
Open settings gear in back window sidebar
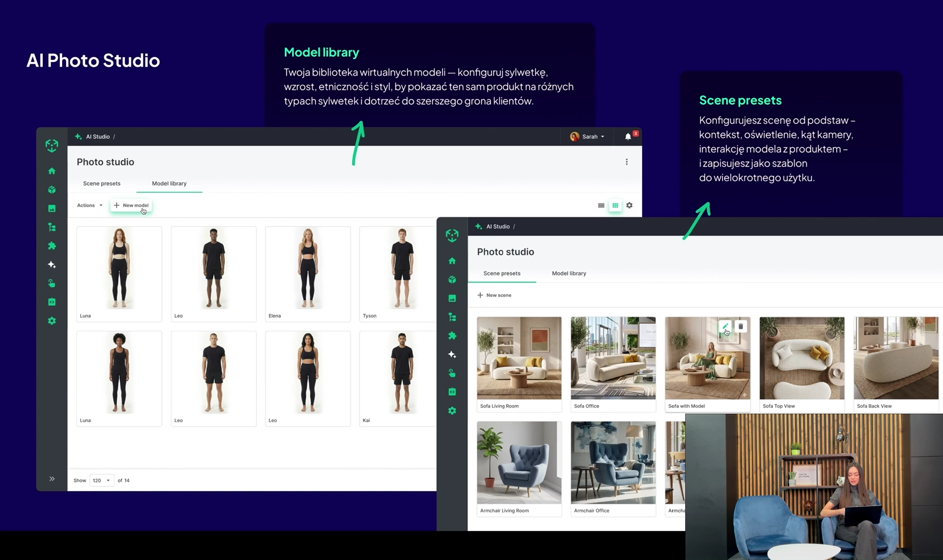tap(52, 320)
